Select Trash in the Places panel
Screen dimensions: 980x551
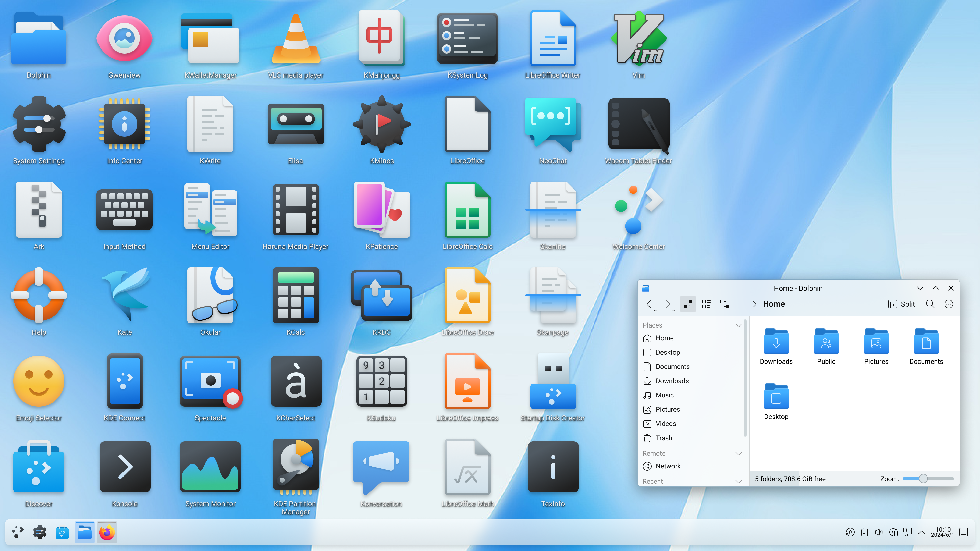tap(664, 438)
